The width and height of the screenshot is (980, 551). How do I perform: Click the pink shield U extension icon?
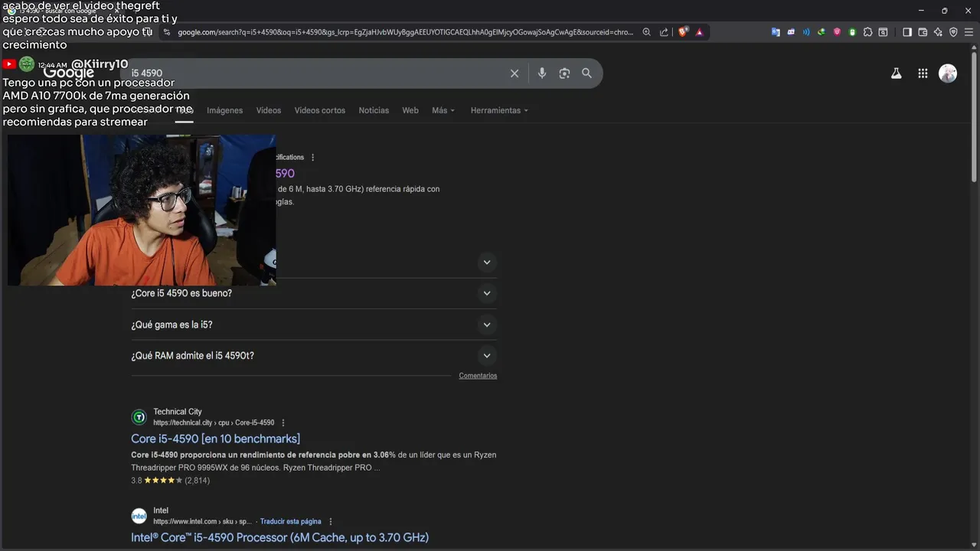pyautogui.click(x=837, y=32)
